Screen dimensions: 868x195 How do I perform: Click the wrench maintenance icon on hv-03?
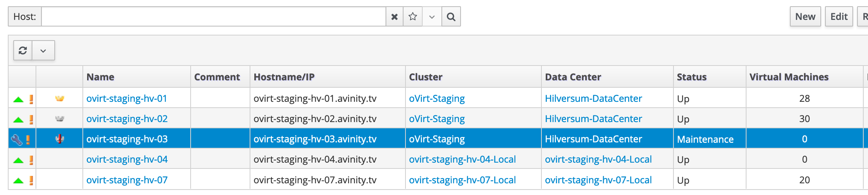17,139
